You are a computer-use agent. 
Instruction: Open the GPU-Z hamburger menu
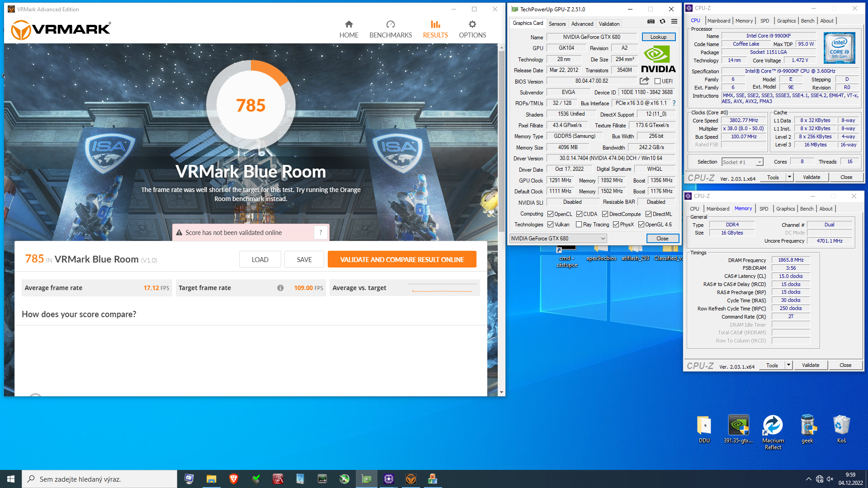coord(674,22)
